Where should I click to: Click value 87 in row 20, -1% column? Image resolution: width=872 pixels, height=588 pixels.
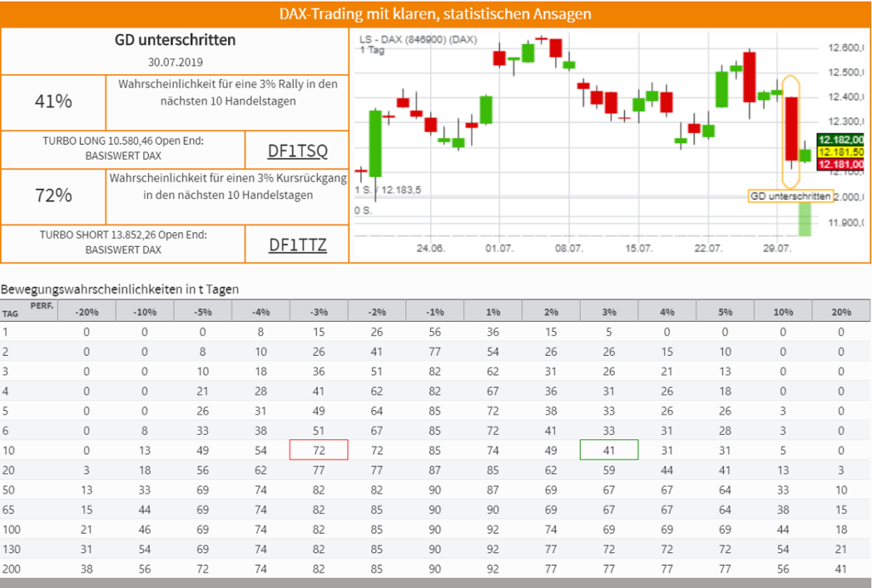point(435,471)
